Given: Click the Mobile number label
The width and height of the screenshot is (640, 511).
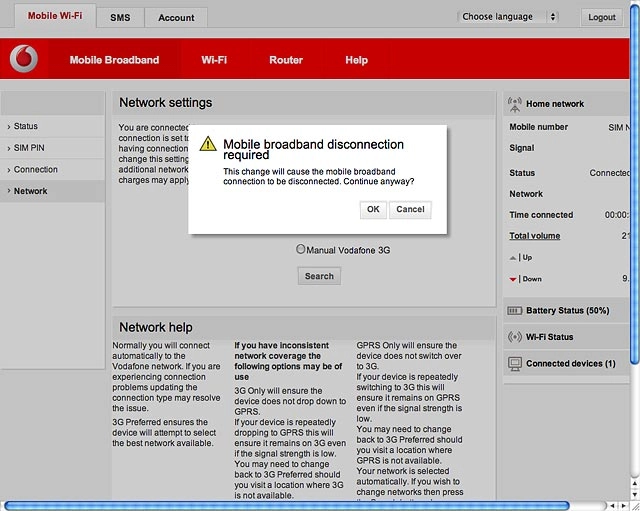Looking at the screenshot, I should point(538,127).
